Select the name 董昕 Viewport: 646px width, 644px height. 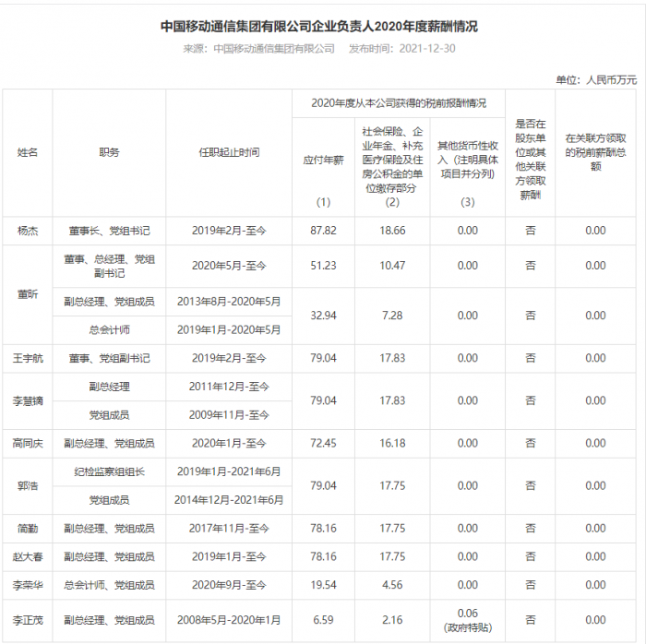[x=28, y=294]
